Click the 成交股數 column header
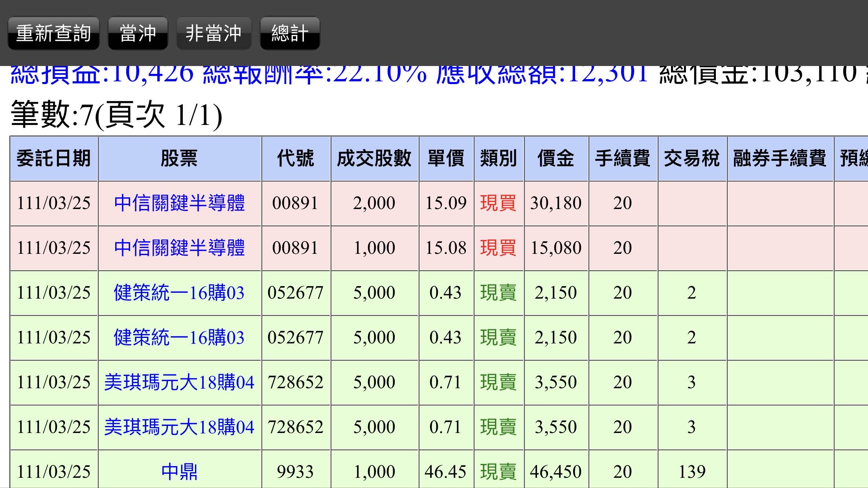Screen dimensions: 868x488 pos(374,159)
